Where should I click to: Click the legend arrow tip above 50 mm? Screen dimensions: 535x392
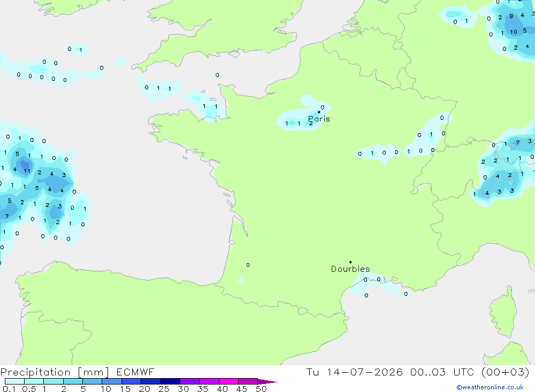tap(267, 382)
